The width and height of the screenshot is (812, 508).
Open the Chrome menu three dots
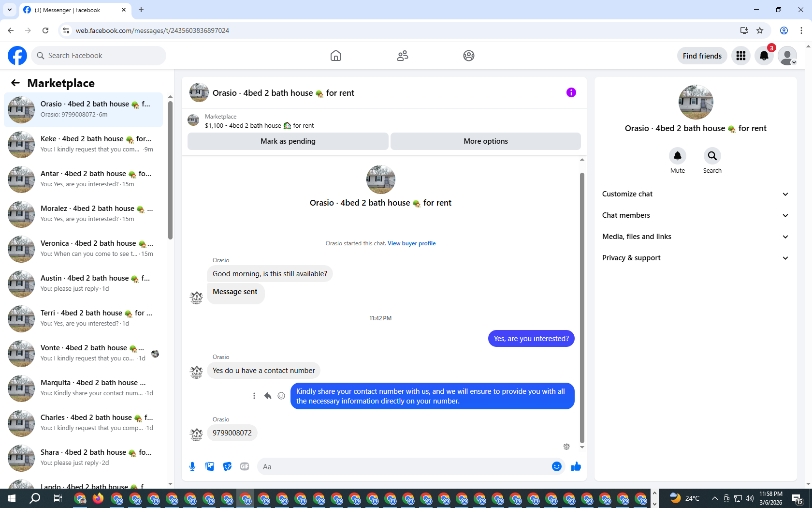click(801, 30)
